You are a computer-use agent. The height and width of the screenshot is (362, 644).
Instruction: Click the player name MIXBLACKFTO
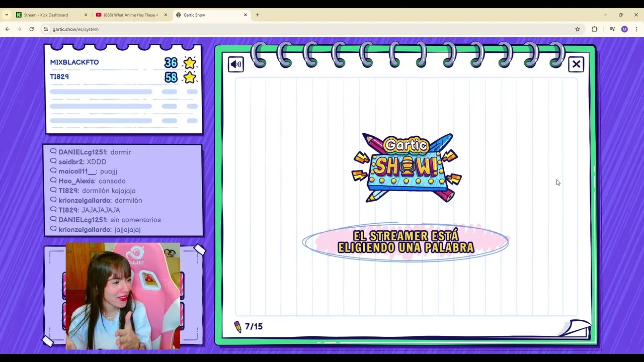(x=74, y=62)
